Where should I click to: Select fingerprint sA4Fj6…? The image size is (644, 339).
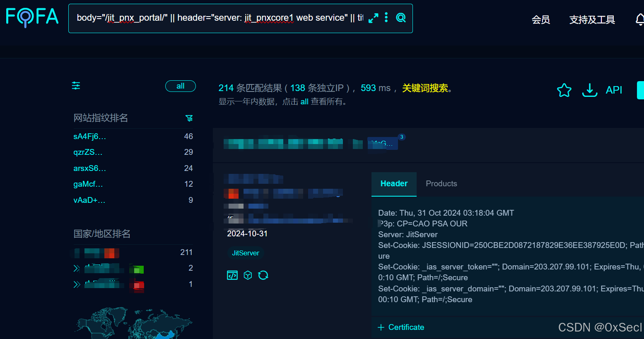tap(90, 137)
